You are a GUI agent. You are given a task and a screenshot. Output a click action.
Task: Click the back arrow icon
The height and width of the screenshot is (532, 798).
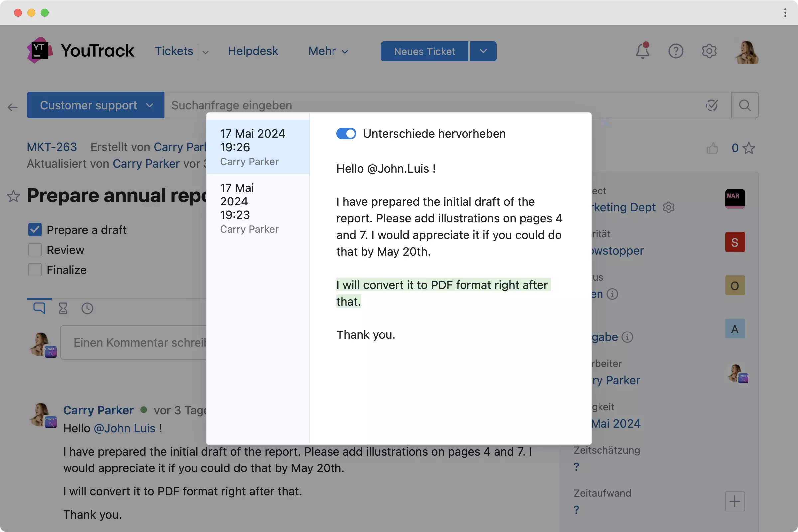click(x=13, y=107)
